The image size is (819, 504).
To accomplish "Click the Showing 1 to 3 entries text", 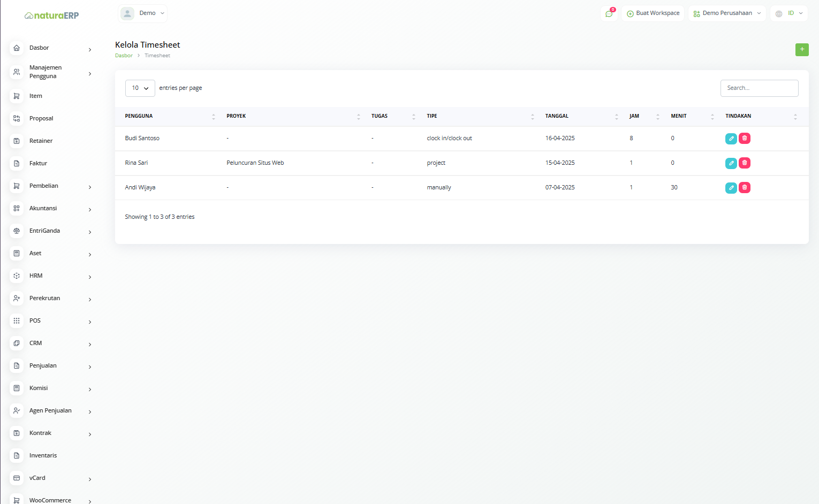I will click(x=160, y=217).
